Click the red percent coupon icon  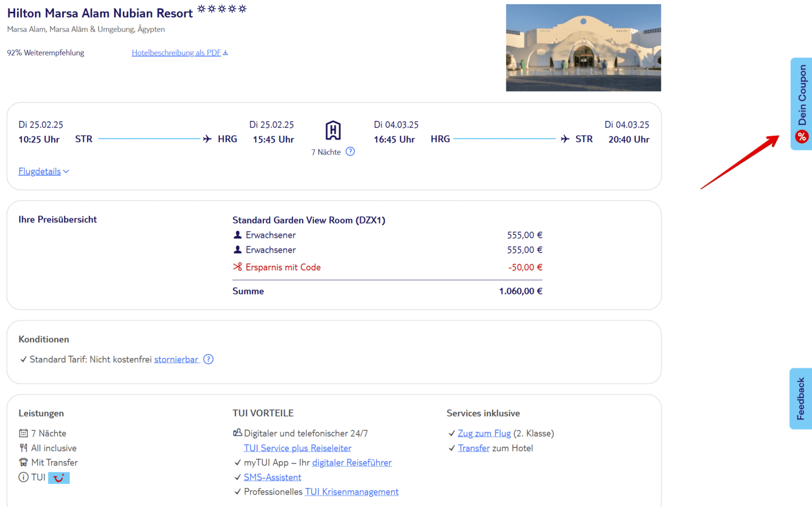coord(801,137)
